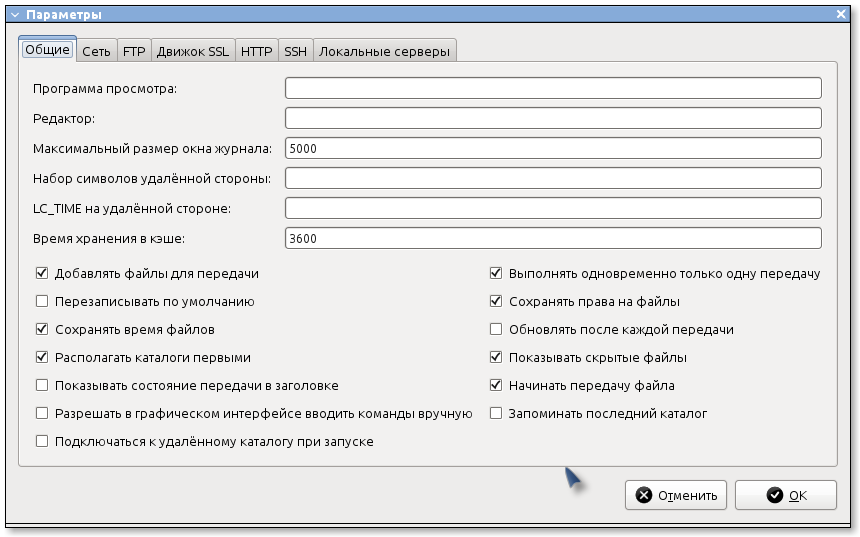
Task: Open the Сеть tab
Action: (97, 52)
